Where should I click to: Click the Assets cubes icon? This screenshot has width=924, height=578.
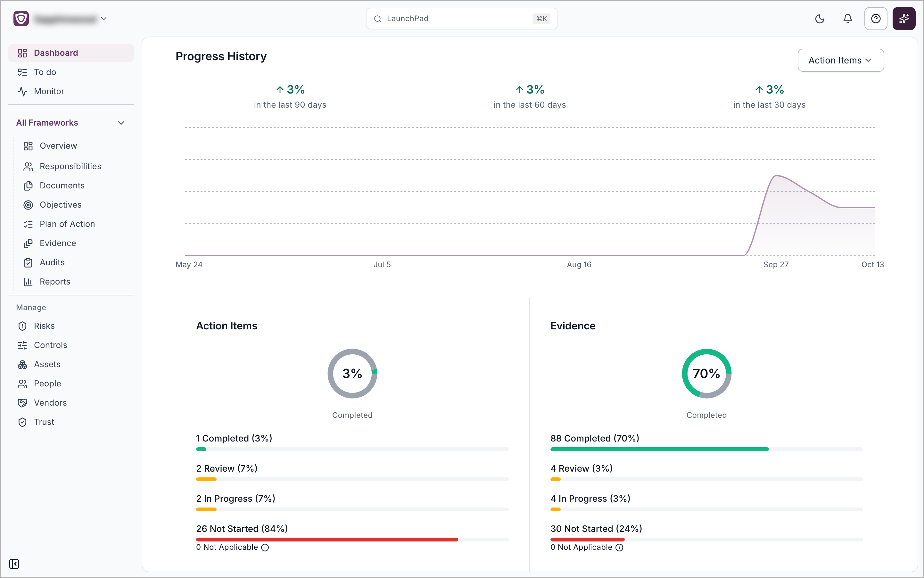[x=22, y=365]
